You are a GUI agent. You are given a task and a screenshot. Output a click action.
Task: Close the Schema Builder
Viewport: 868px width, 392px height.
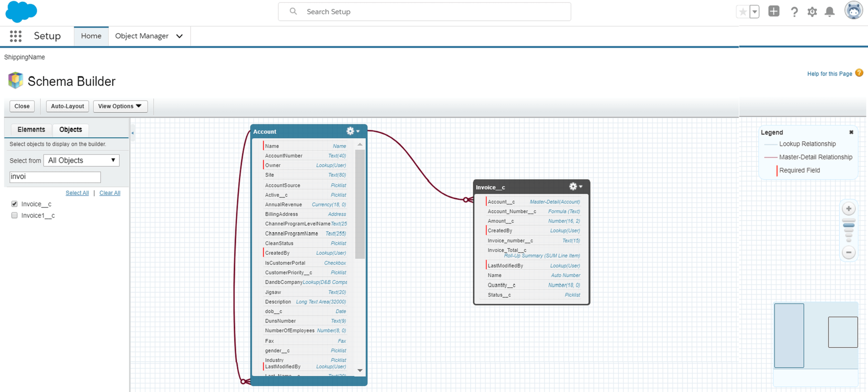pos(22,106)
